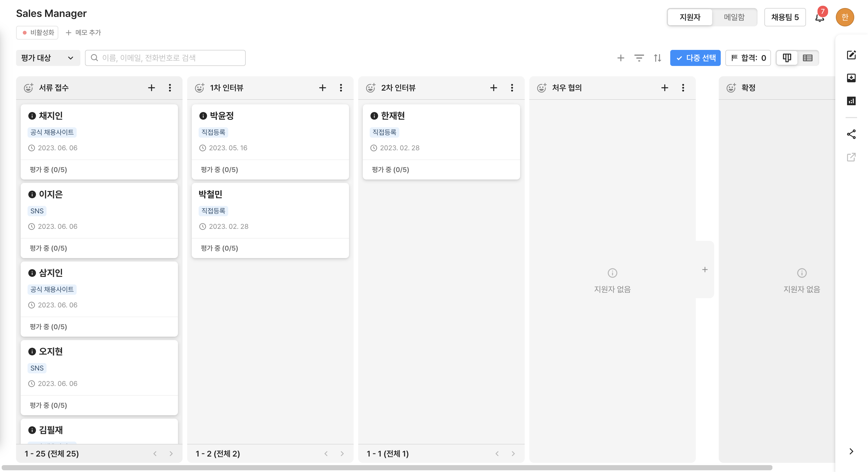Click the 2023. 05. 16 date on 박윤정 card
The height and width of the screenshot is (472, 868).
click(x=228, y=148)
